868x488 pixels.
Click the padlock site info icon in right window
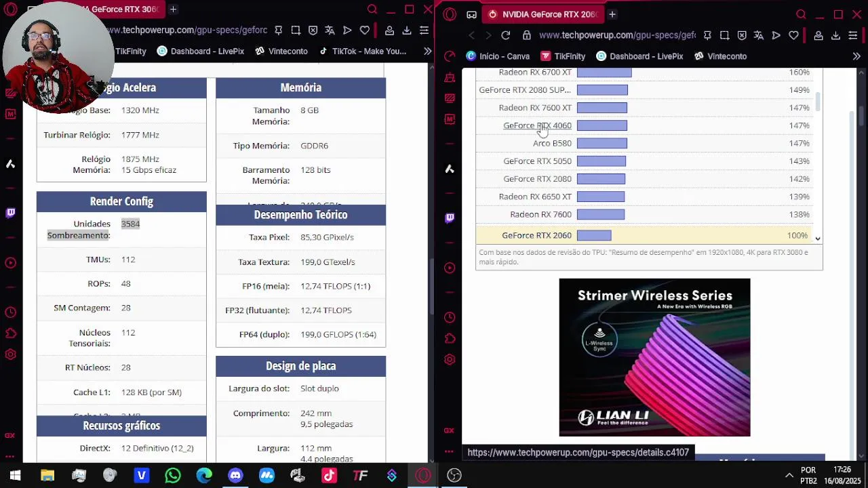(527, 35)
